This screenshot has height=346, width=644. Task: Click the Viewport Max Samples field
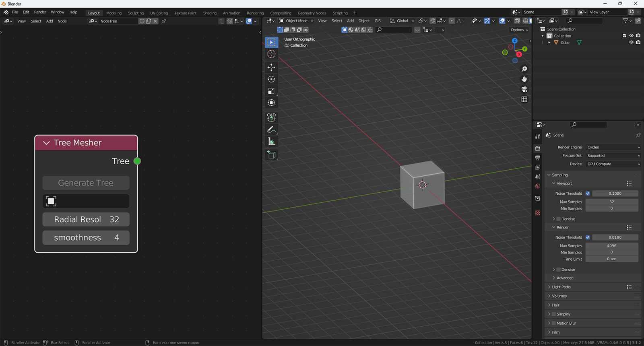tap(611, 202)
